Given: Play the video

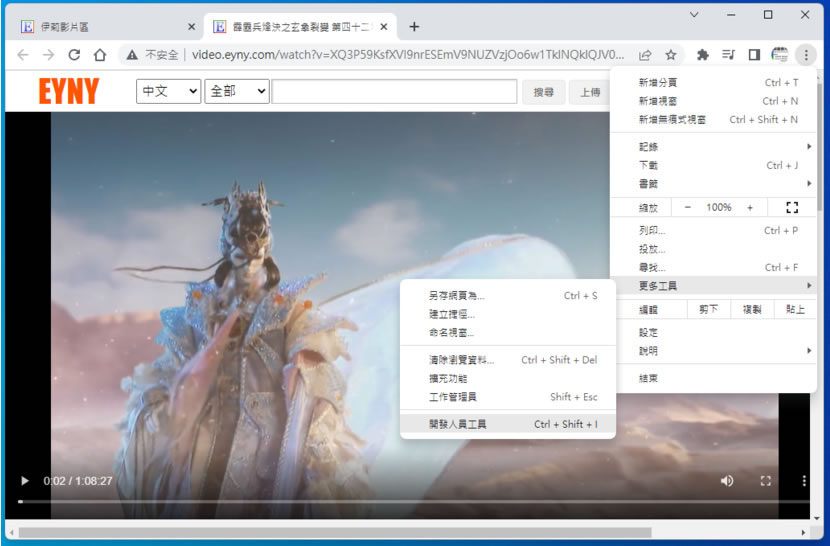Looking at the screenshot, I should click(24, 481).
